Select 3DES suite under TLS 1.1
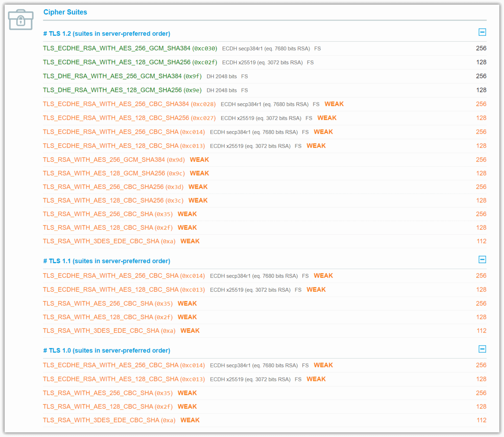 click(x=109, y=330)
